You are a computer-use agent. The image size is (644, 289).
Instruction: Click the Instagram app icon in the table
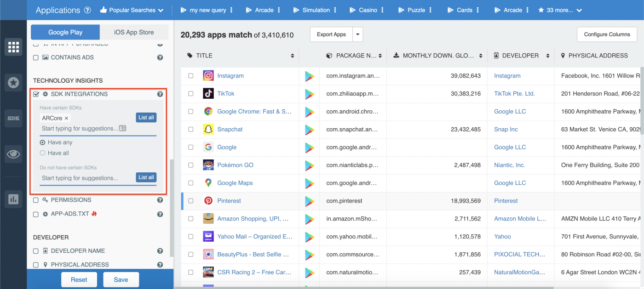click(208, 75)
